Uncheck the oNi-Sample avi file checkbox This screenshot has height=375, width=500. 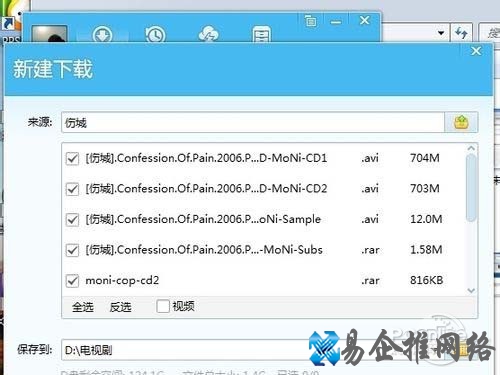click(x=72, y=220)
